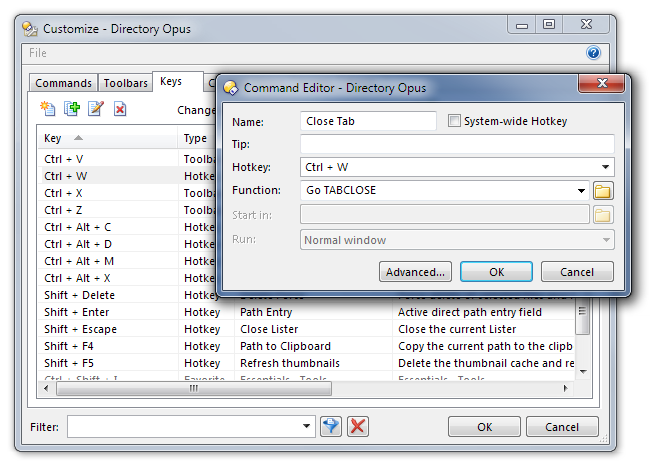The width and height of the screenshot is (650, 470).
Task: Select the Shift + F4 row
Action: pos(307,346)
